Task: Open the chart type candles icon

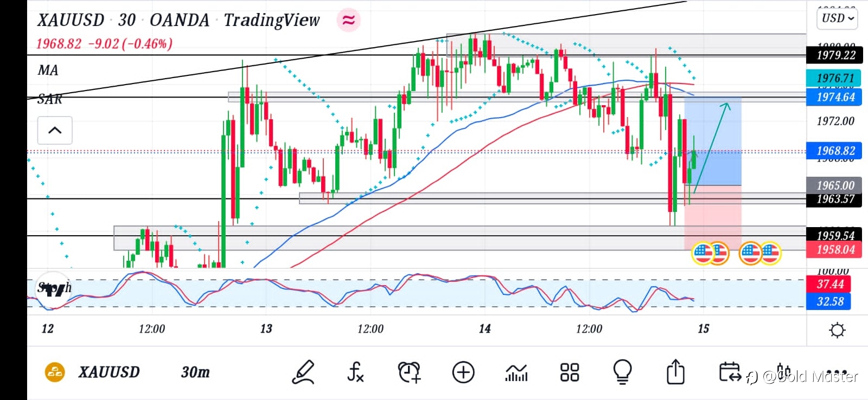Action: click(x=516, y=373)
